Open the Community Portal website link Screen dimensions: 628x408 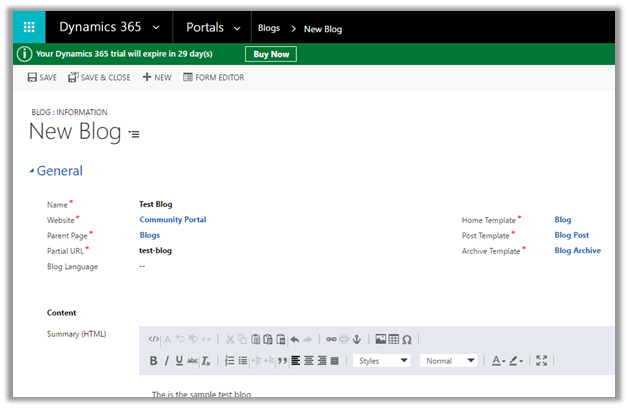172,219
